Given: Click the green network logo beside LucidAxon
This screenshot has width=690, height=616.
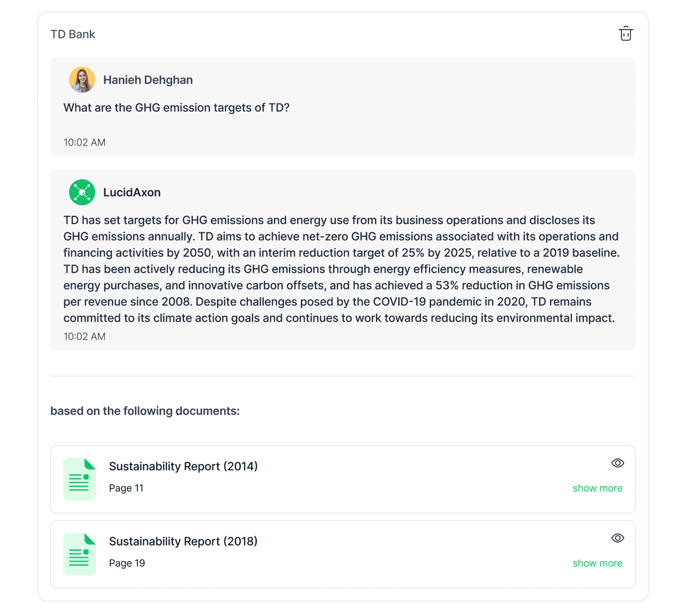Looking at the screenshot, I should click(82, 192).
